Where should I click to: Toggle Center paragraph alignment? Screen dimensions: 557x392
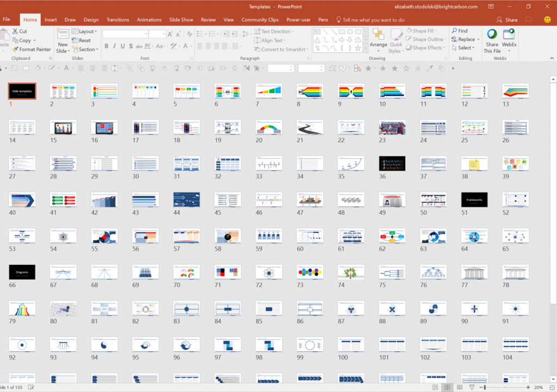[x=208, y=46]
